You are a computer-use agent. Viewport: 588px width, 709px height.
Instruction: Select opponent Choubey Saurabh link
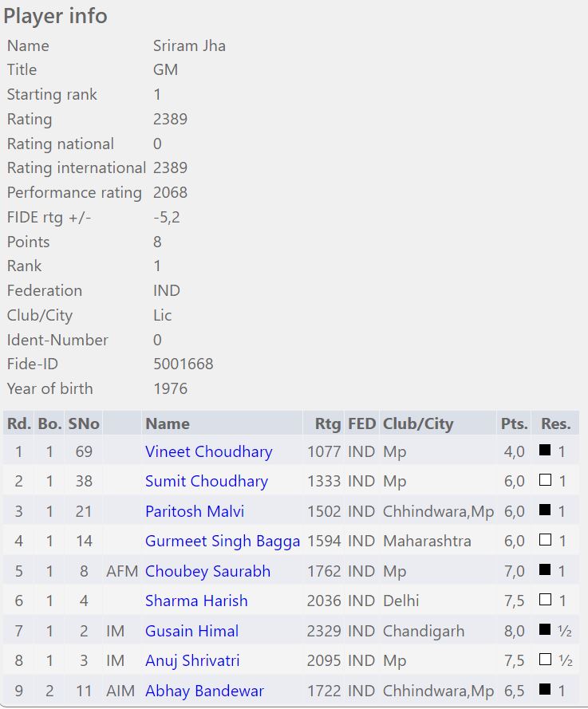207,571
